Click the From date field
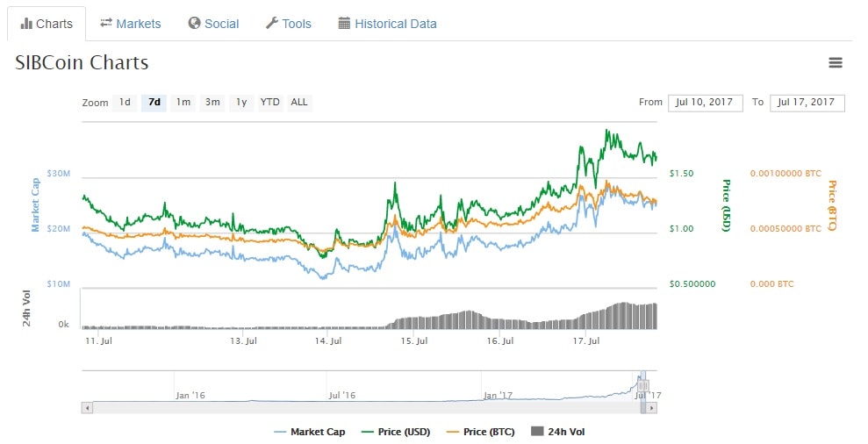The height and width of the screenshot is (444, 868). click(x=705, y=103)
